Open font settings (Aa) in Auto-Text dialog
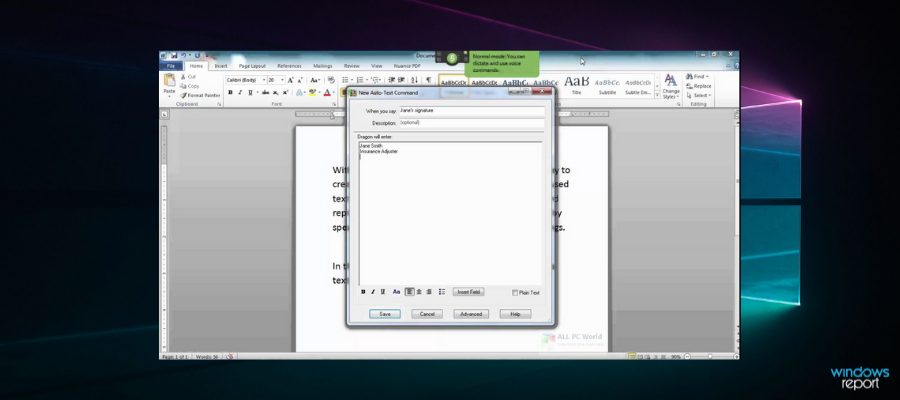 (x=397, y=292)
